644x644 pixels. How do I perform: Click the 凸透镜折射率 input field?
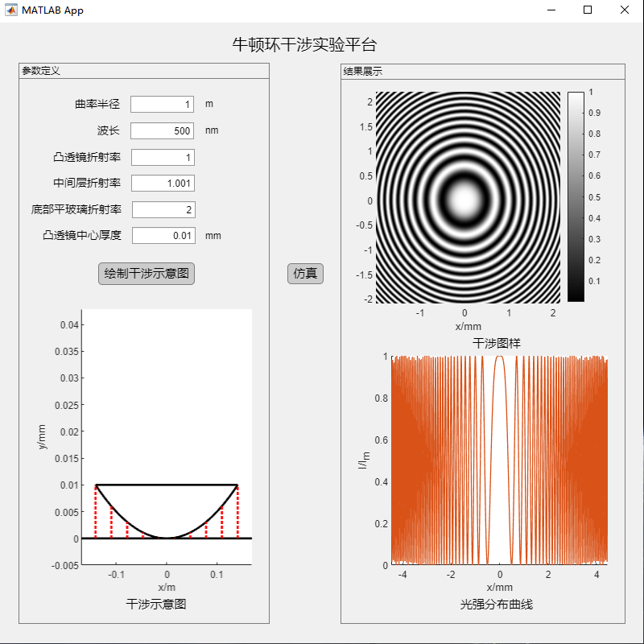point(161,157)
